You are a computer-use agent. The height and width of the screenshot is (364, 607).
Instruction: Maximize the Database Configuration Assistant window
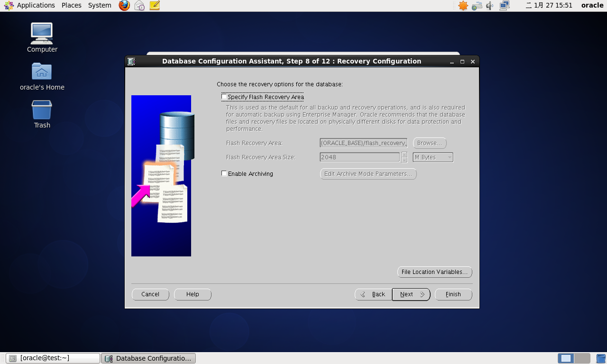pos(462,62)
